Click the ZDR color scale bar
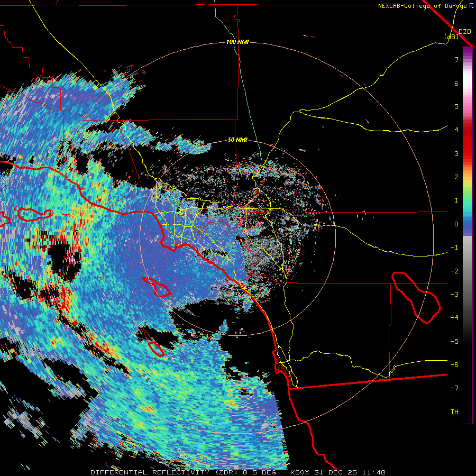Viewport: 476px width, 476px height. pyautogui.click(x=467, y=235)
